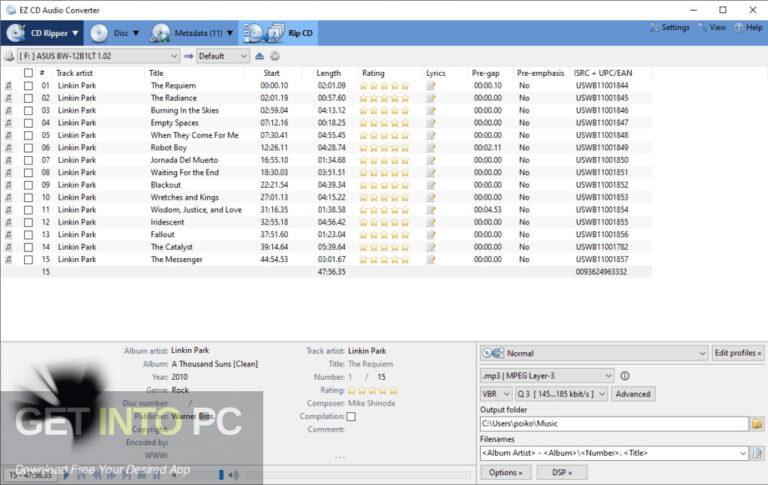Click the playback progress bar
768x485 pixels.
click(358, 475)
